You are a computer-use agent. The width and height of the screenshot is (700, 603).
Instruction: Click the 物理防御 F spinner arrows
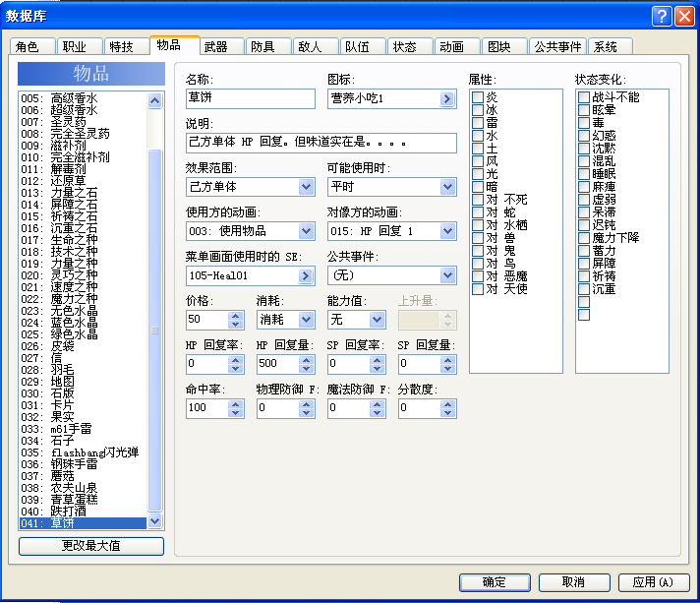pyautogui.click(x=307, y=408)
